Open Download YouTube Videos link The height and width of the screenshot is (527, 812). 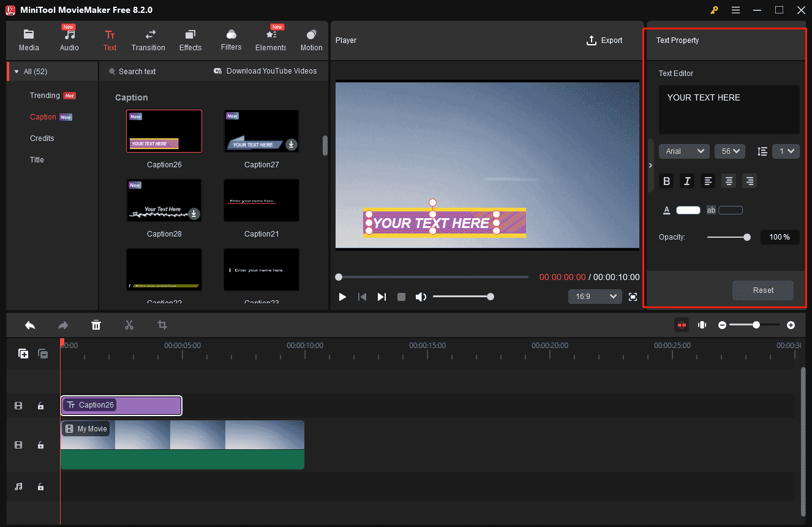point(265,71)
